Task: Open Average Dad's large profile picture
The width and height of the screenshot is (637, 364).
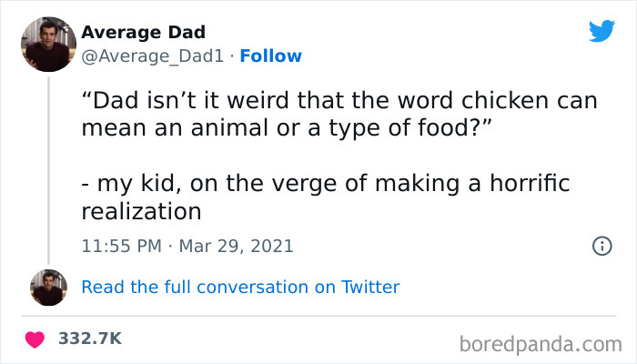Action: coord(48,44)
